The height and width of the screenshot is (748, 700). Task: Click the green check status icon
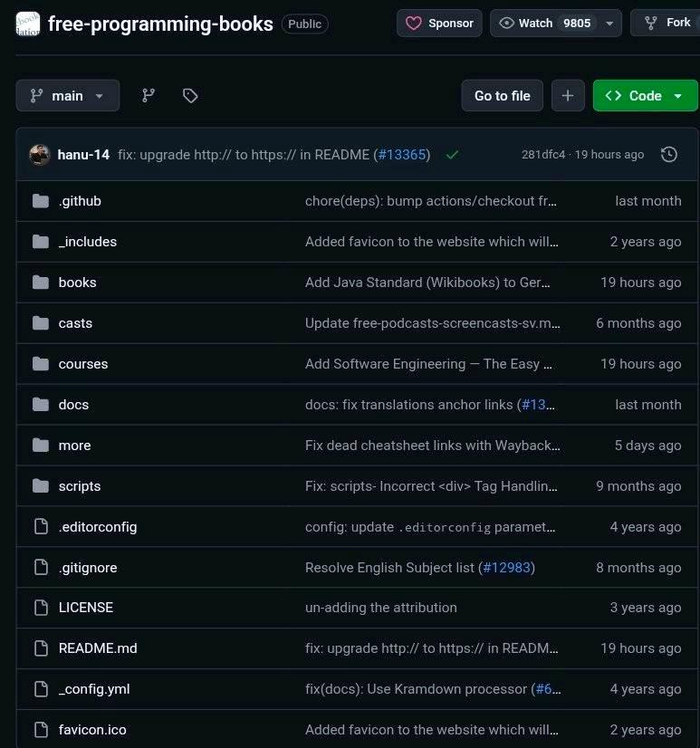coord(453,155)
